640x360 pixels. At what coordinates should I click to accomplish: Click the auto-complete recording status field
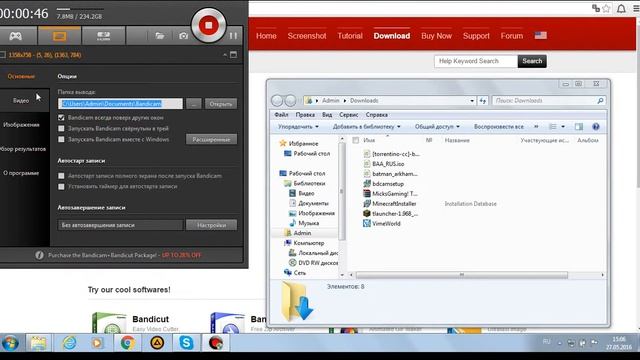click(x=120, y=225)
